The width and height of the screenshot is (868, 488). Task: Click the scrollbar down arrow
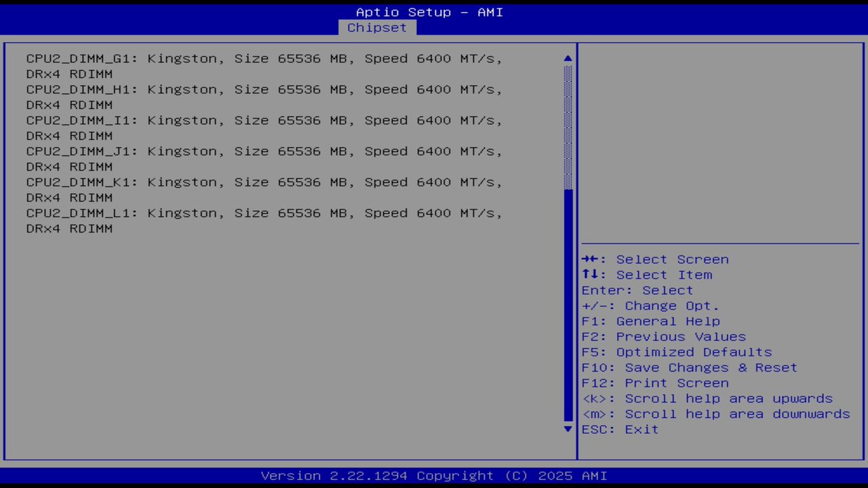(x=567, y=429)
